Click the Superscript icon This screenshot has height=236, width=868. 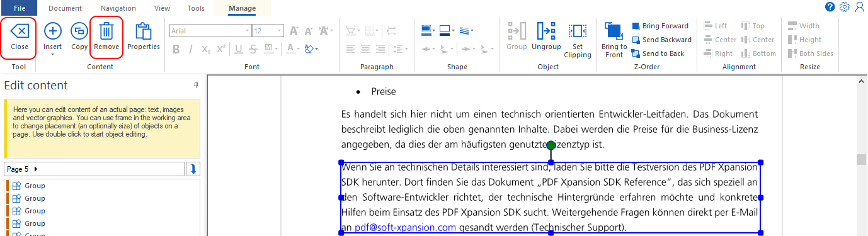(x=221, y=48)
